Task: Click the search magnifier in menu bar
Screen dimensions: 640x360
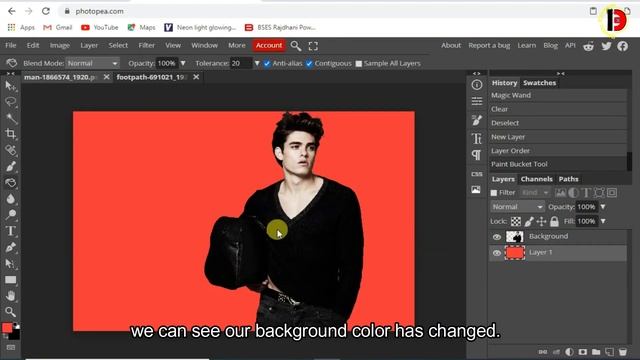Action: pyautogui.click(x=296, y=46)
